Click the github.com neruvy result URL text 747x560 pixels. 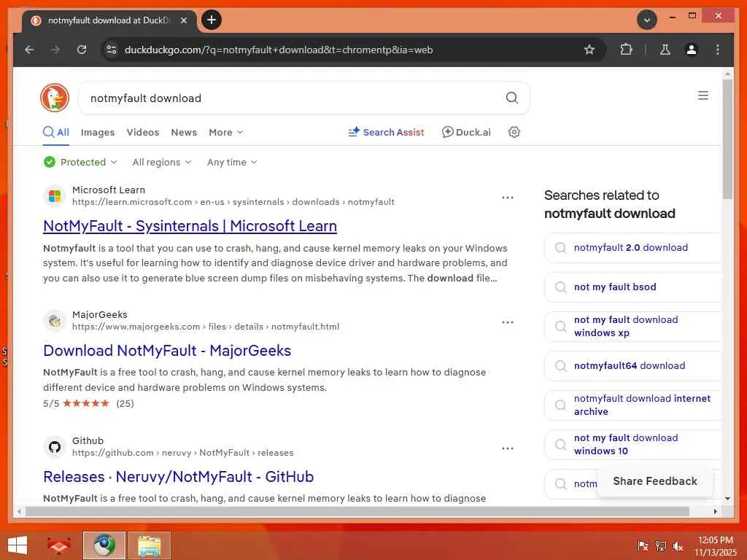183,453
